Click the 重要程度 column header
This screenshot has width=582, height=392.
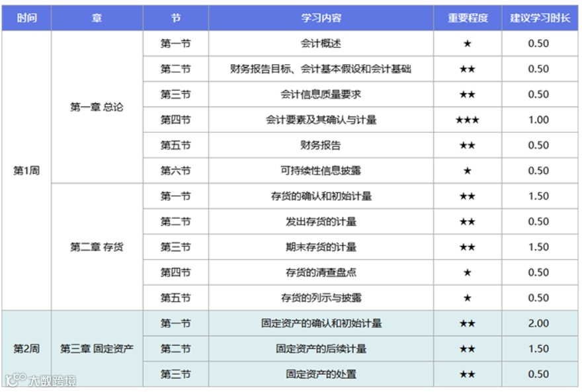[468, 18]
